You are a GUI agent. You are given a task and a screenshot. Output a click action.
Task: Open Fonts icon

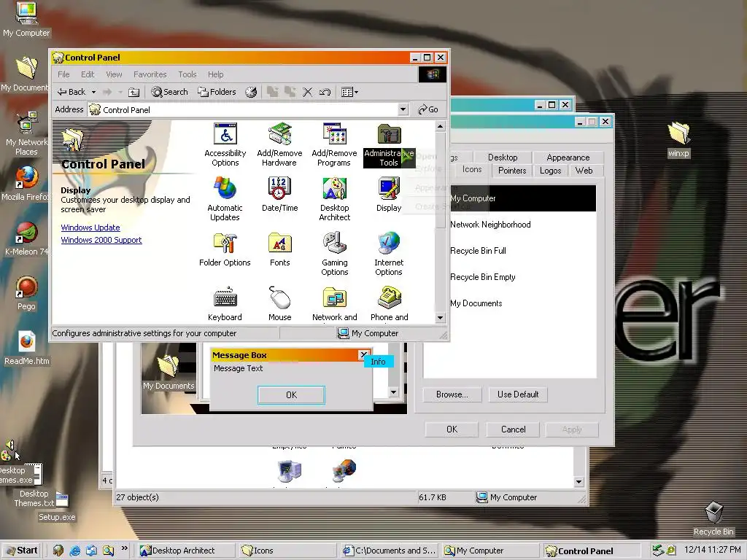[279, 249]
